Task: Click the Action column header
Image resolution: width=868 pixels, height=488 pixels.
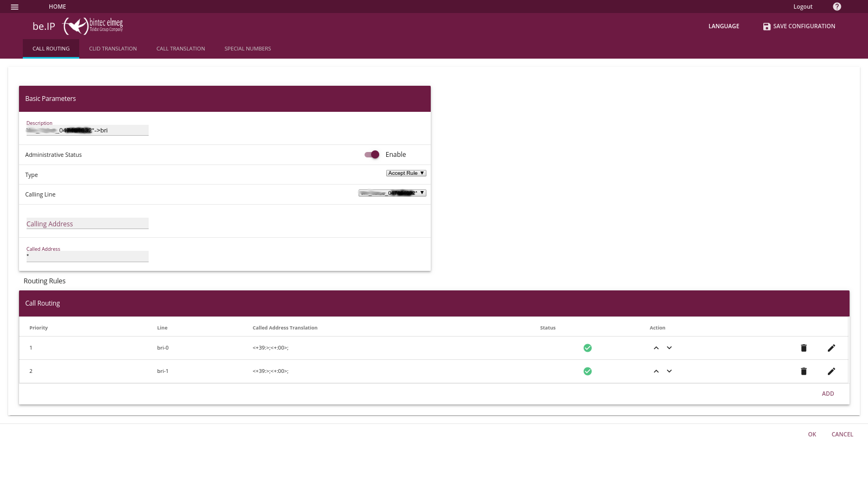Action: (x=658, y=328)
